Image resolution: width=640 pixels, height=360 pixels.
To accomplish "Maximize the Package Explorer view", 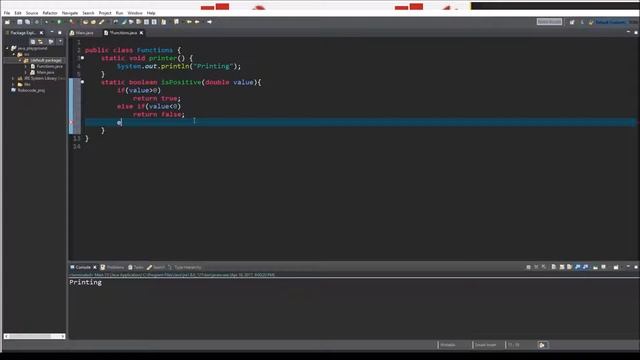I will [x=60, y=33].
